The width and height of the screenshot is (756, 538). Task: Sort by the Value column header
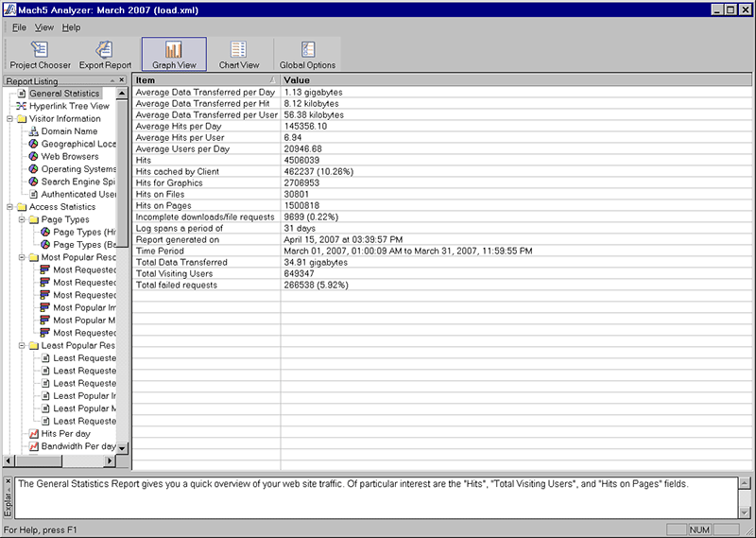click(516, 80)
